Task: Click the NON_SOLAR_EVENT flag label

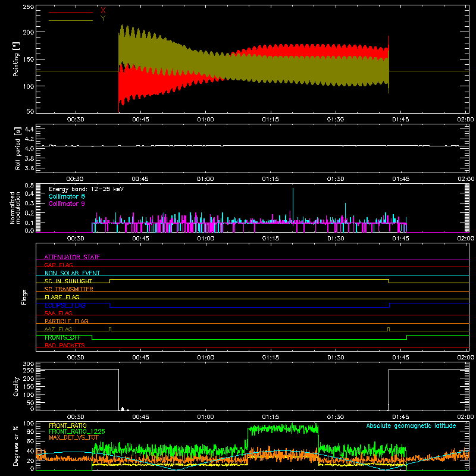Action: [x=72, y=273]
